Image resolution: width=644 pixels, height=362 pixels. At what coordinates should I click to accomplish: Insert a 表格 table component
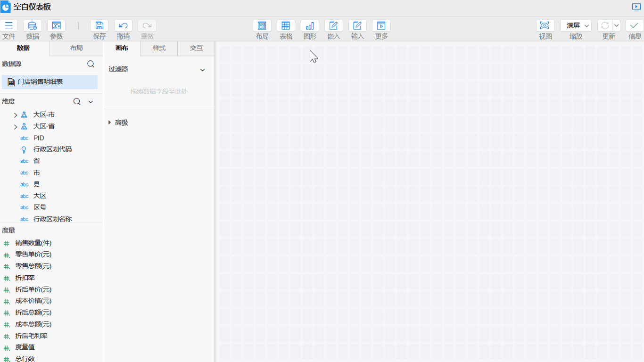(286, 26)
